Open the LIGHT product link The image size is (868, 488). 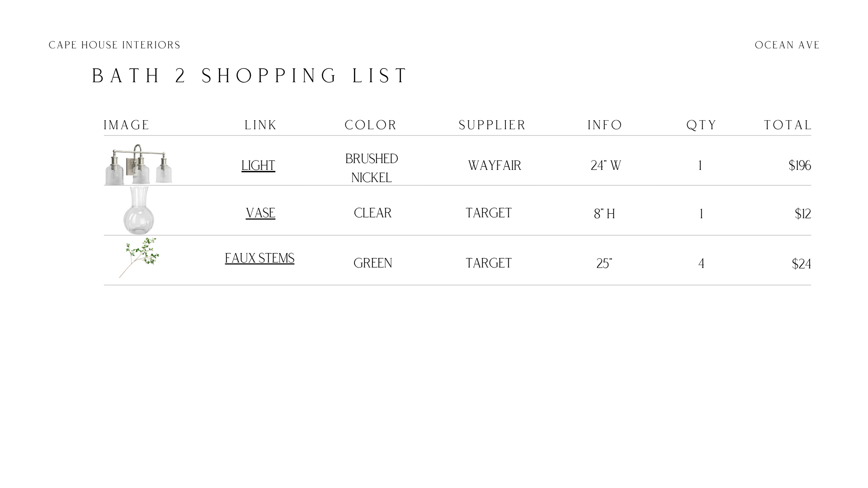(x=258, y=166)
